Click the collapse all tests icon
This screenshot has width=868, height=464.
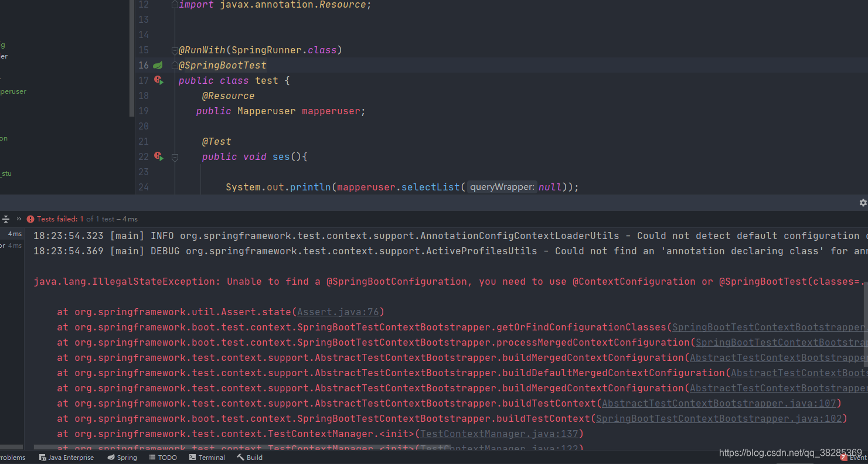pyautogui.click(x=6, y=219)
